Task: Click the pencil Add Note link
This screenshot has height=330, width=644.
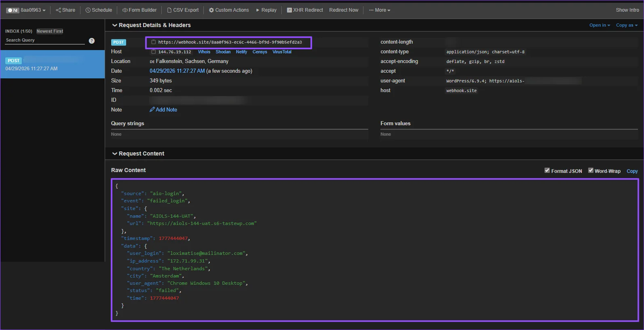Action: point(163,109)
